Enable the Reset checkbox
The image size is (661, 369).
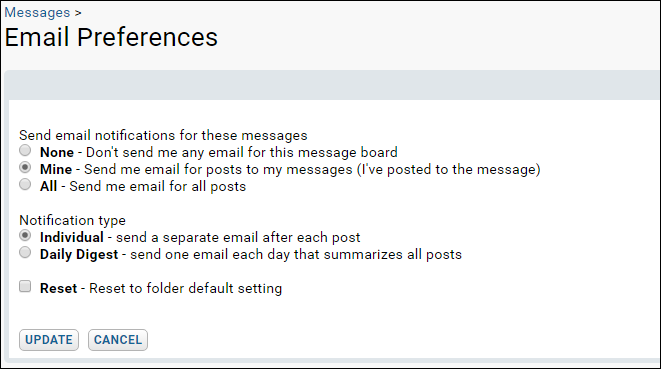pyautogui.click(x=25, y=286)
